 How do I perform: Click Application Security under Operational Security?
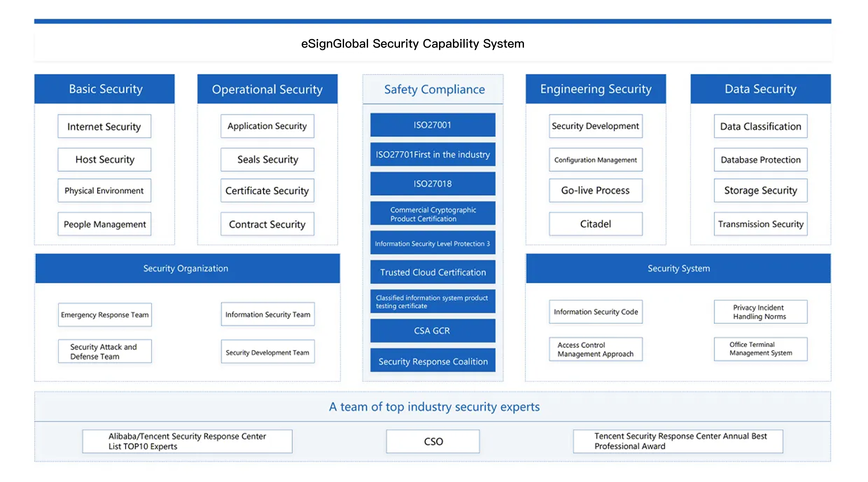point(267,126)
